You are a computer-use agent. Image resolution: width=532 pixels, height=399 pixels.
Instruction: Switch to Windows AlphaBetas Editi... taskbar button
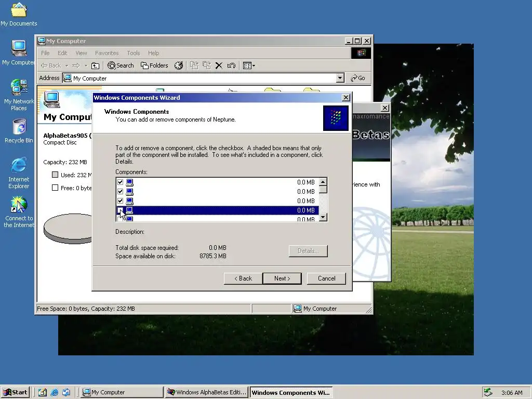(207, 392)
